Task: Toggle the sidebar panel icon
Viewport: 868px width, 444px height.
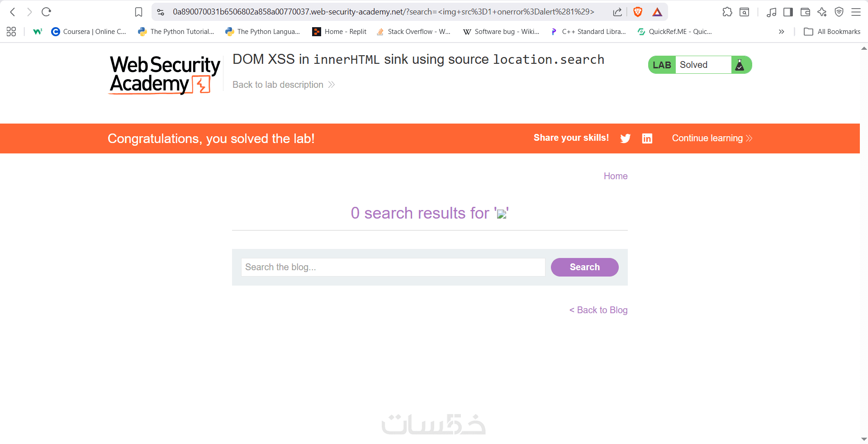Action: click(x=788, y=12)
